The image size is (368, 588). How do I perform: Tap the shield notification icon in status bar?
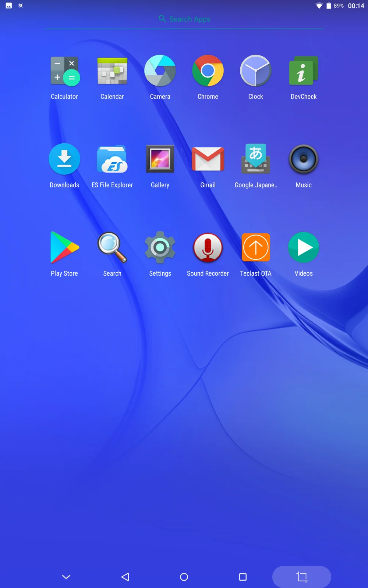click(x=21, y=6)
